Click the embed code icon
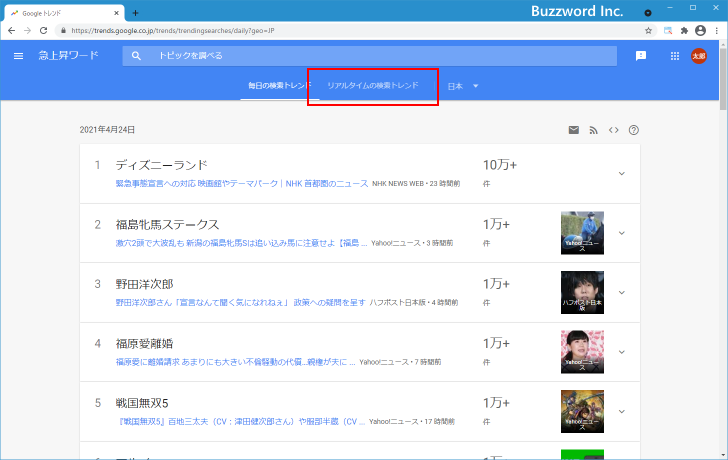This screenshot has width=728, height=460. click(614, 130)
